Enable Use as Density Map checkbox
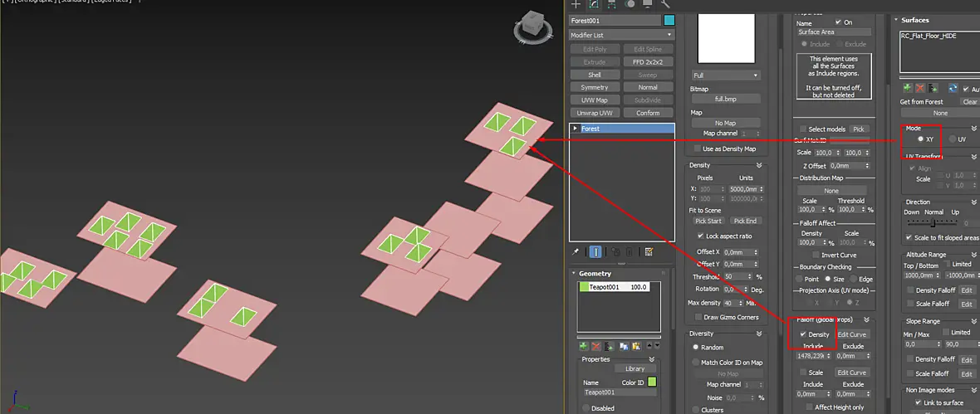Viewport: 980px width, 414px height. pyautogui.click(x=698, y=149)
